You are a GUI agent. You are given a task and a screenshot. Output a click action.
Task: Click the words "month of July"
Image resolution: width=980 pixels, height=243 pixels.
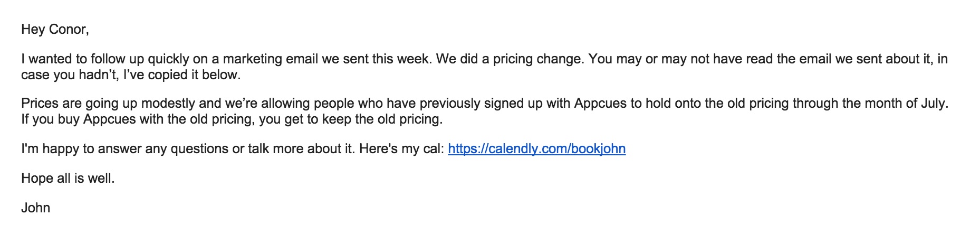pos(910,103)
